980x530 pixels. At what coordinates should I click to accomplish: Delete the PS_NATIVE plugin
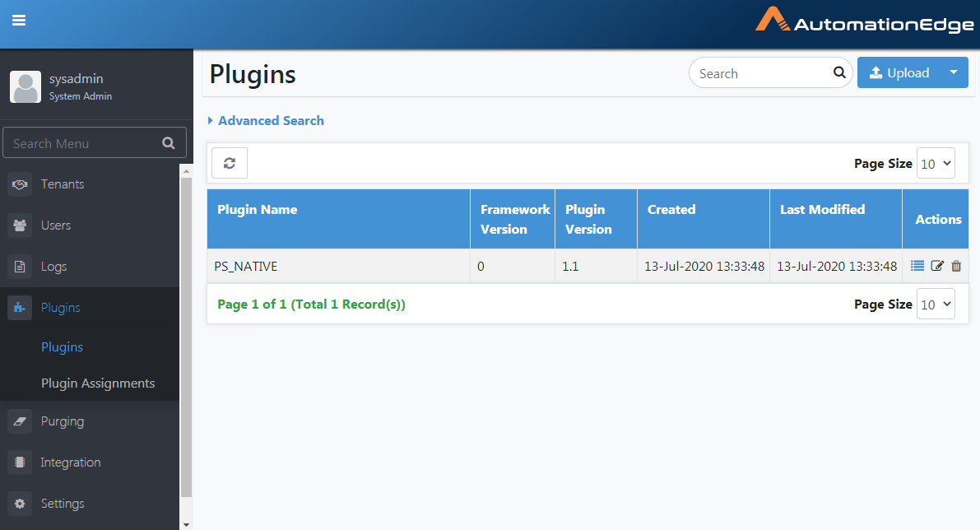(x=956, y=267)
